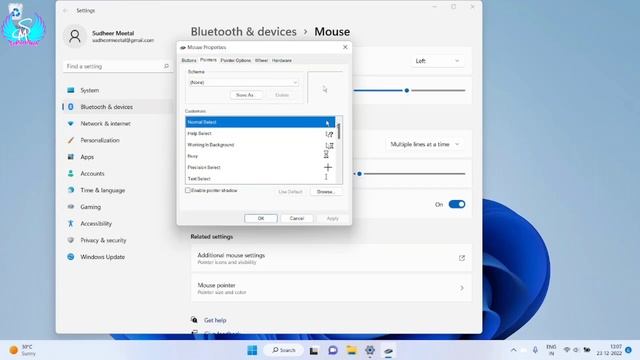Open Task View on taskbar
Image resolution: width=640 pixels, height=360 pixels.
[313, 350]
